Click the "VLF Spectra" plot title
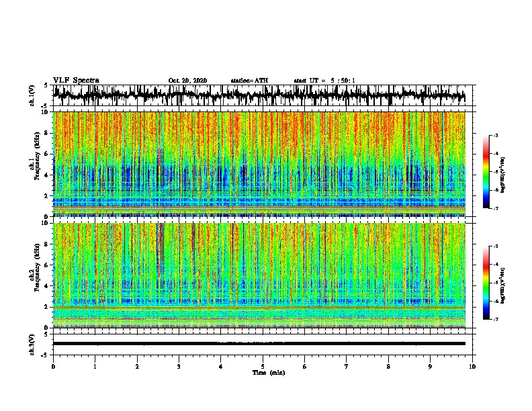 (x=76, y=81)
